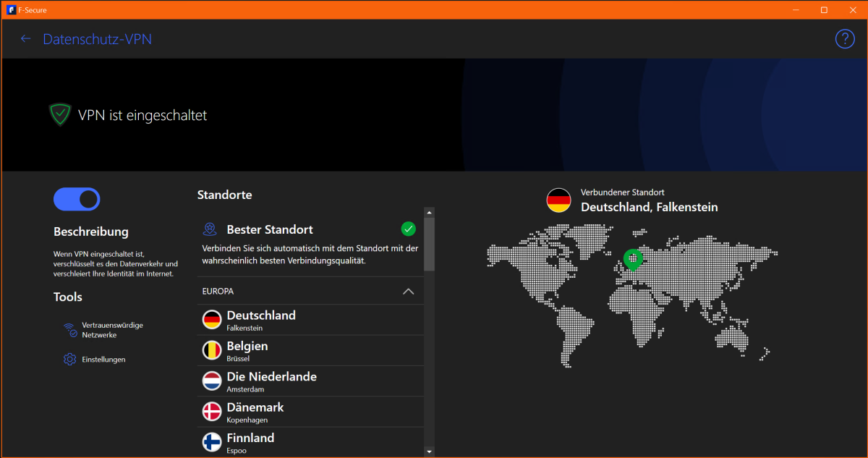Click the locations list scrollbar up arrow

pyautogui.click(x=430, y=213)
